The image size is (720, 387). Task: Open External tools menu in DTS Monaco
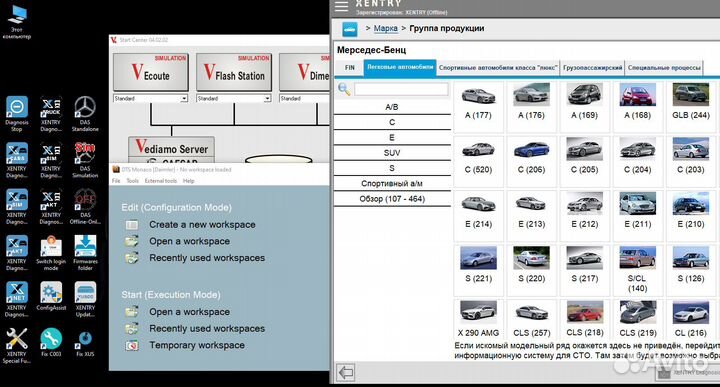click(x=161, y=181)
